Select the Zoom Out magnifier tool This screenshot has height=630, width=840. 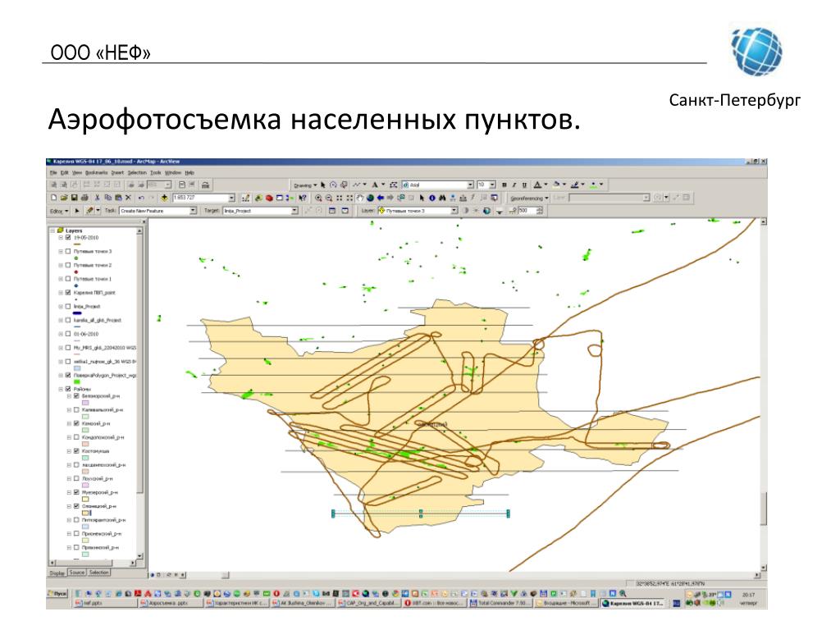329,198
